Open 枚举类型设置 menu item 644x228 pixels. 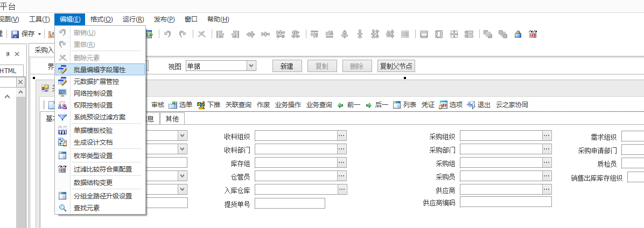[100, 156]
